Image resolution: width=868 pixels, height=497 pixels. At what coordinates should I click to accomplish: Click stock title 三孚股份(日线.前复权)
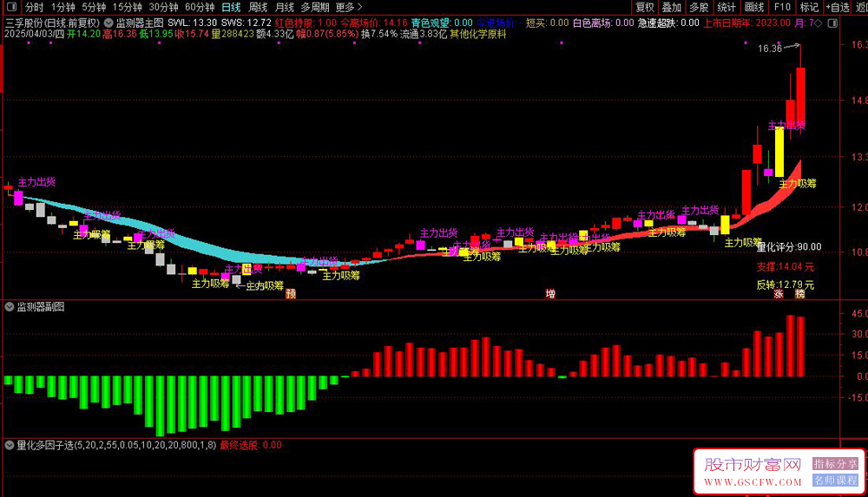coord(53,23)
